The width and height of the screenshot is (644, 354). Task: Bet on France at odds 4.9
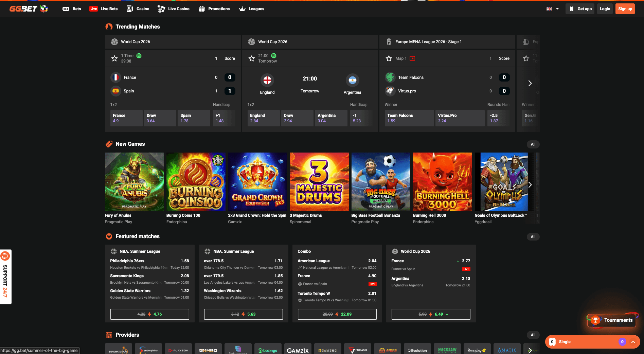point(126,118)
